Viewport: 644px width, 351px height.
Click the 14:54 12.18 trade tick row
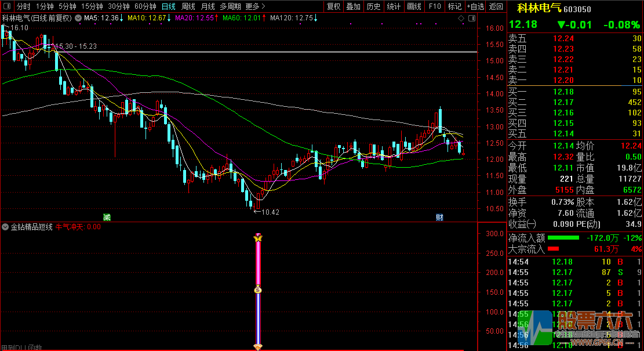click(574, 262)
